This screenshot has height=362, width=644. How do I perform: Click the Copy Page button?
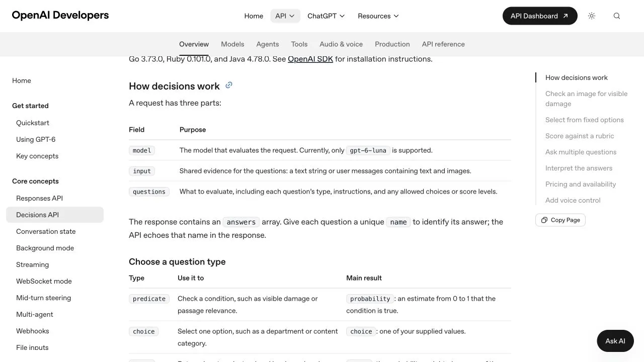pyautogui.click(x=560, y=220)
